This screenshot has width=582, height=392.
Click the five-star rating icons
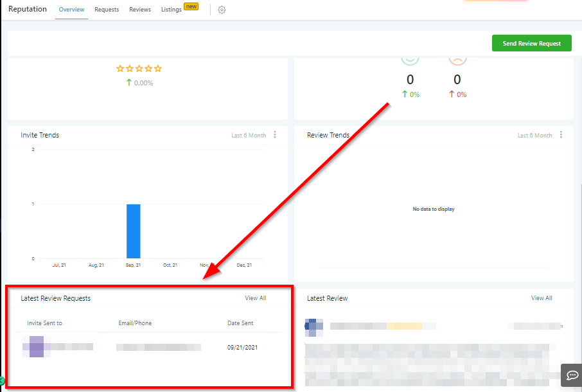click(139, 69)
